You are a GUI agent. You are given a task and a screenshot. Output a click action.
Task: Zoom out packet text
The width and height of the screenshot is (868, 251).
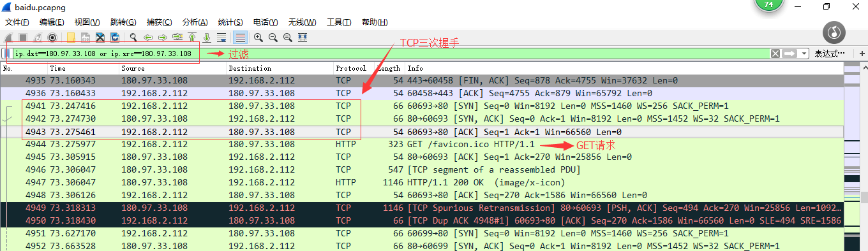[x=273, y=38]
